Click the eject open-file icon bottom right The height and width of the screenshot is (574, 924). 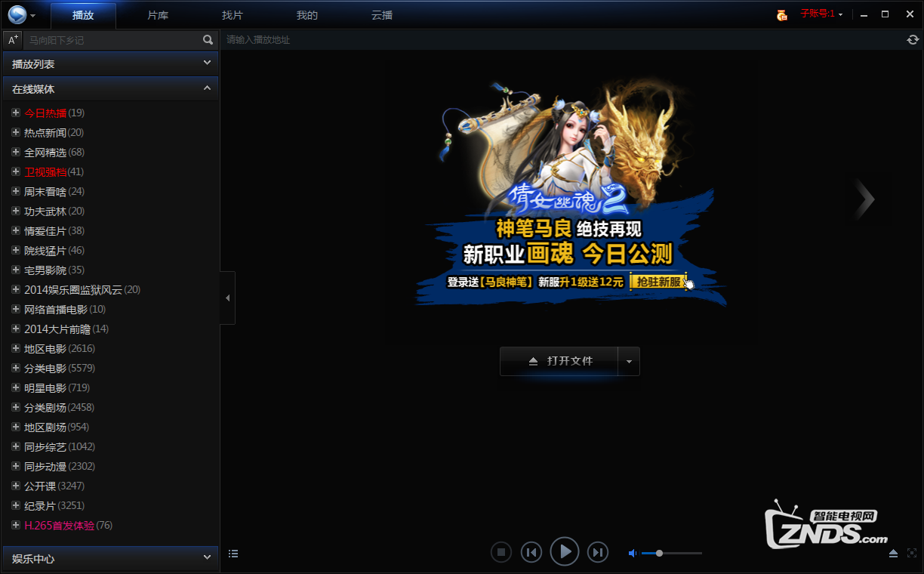[894, 554]
